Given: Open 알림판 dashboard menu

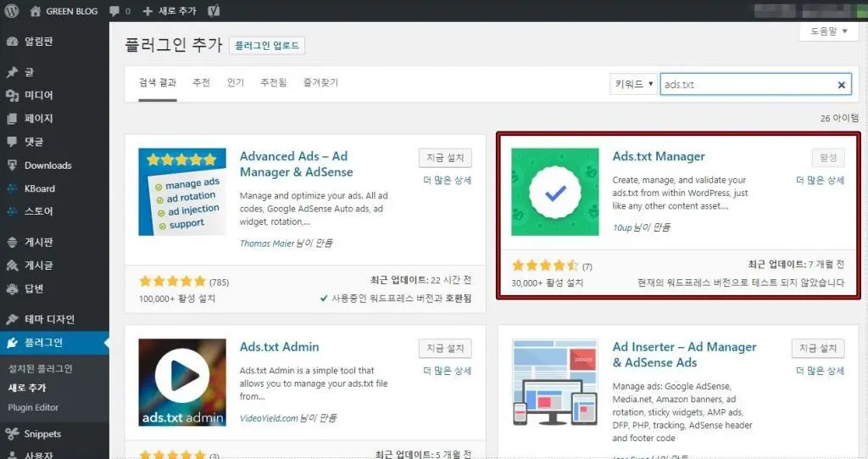Looking at the screenshot, I should 39,41.
